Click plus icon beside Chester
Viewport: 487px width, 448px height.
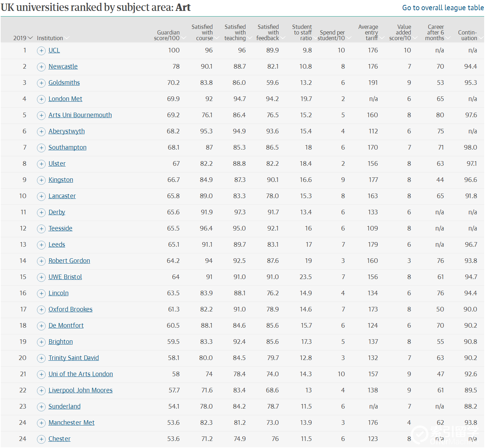(x=41, y=439)
